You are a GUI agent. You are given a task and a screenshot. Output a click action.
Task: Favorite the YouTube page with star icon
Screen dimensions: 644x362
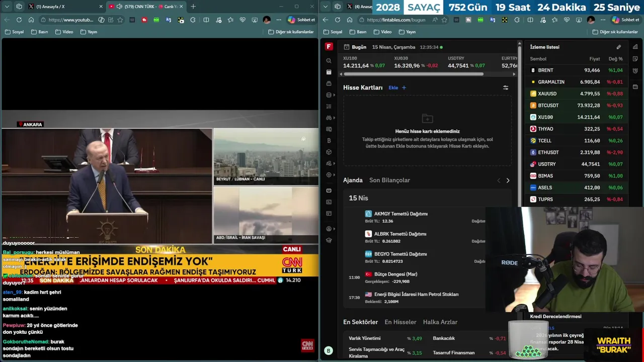[x=120, y=20]
